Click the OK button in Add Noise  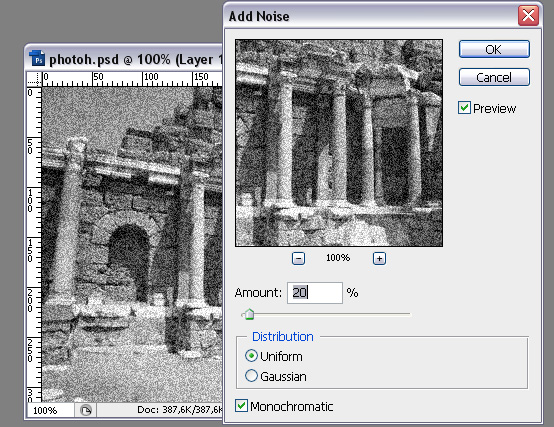tap(494, 49)
